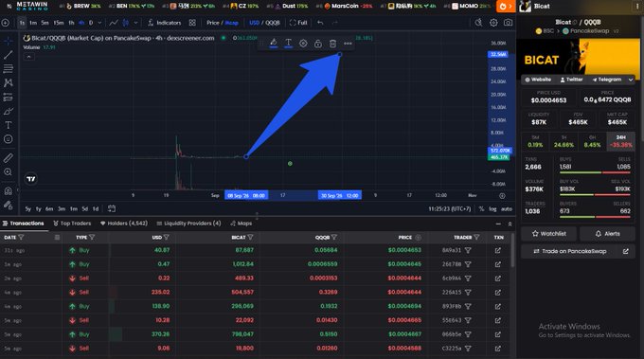Lock the selected arrow drawing
Viewport: 644px width, 359px height.
tap(318, 44)
